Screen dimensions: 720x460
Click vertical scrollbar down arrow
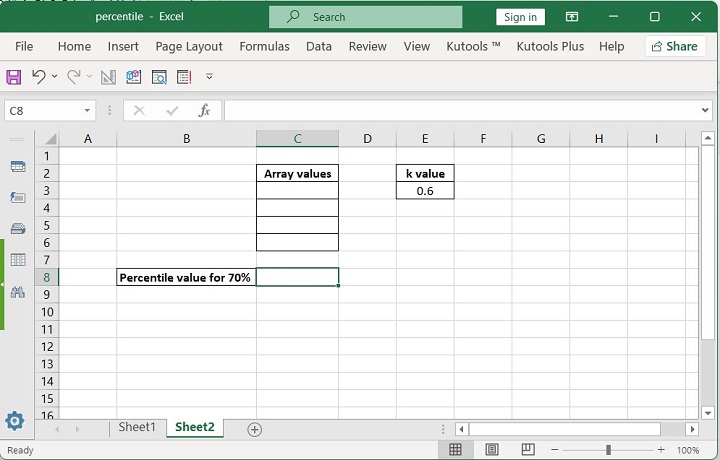pos(708,413)
